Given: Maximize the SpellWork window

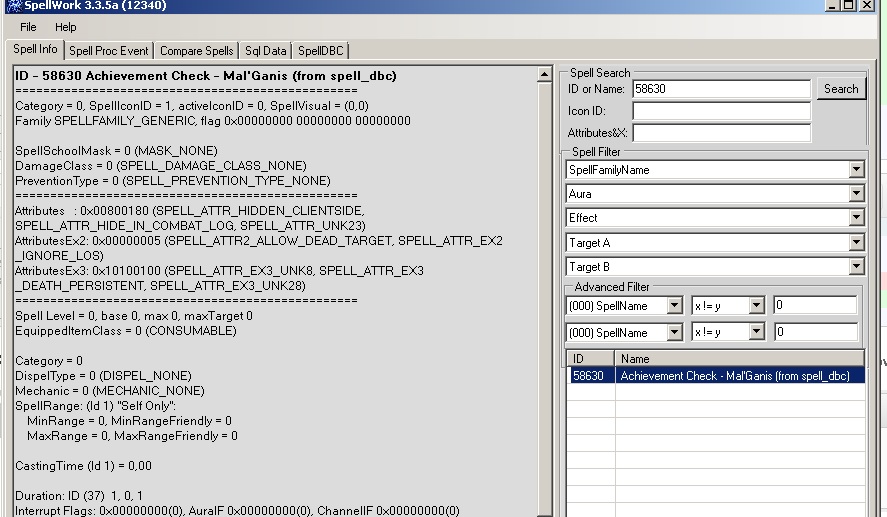Looking at the screenshot, I should click(x=849, y=5).
